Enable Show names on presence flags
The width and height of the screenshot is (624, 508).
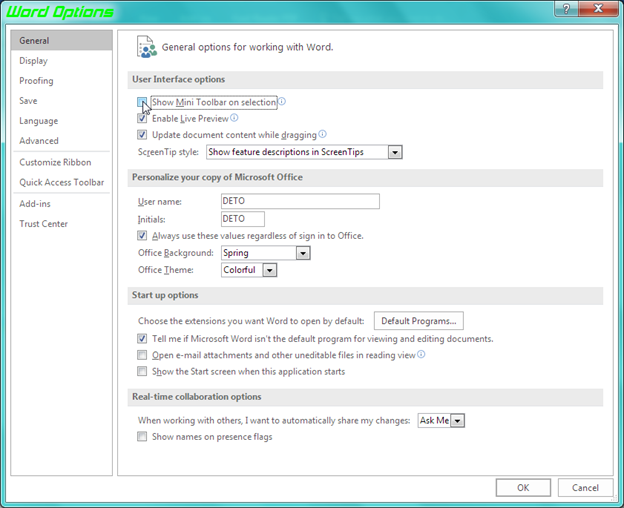pyautogui.click(x=142, y=437)
